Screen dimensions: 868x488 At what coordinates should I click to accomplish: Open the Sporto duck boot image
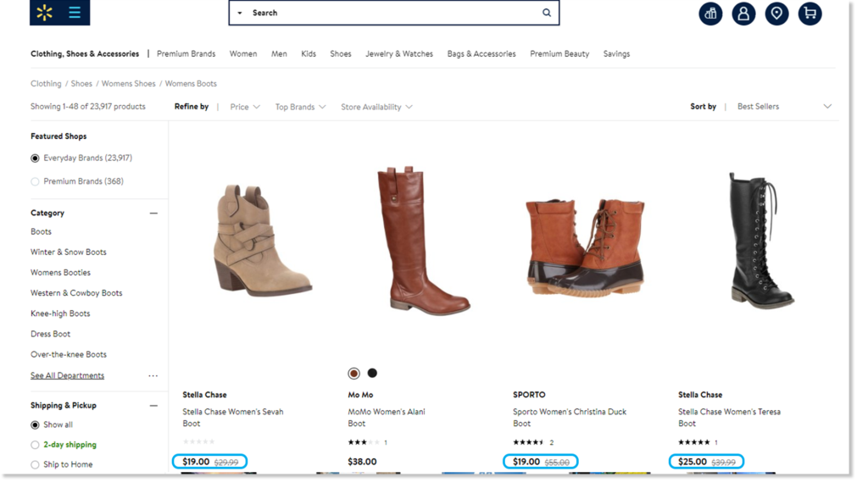tap(585, 248)
